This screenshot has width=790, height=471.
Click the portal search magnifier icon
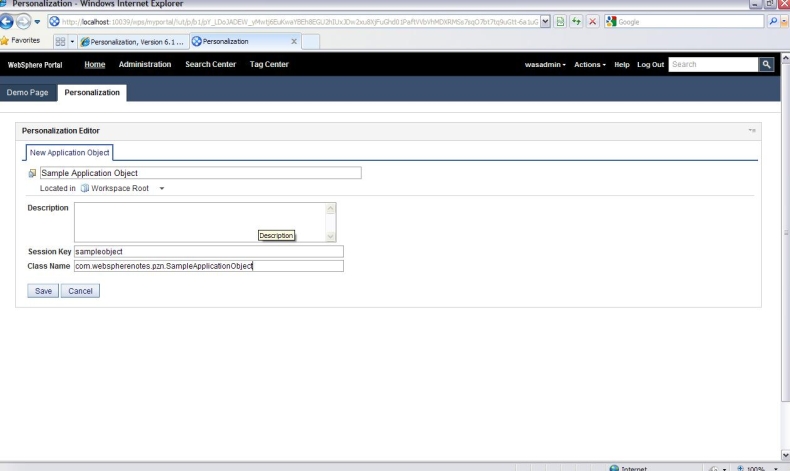pyautogui.click(x=767, y=65)
